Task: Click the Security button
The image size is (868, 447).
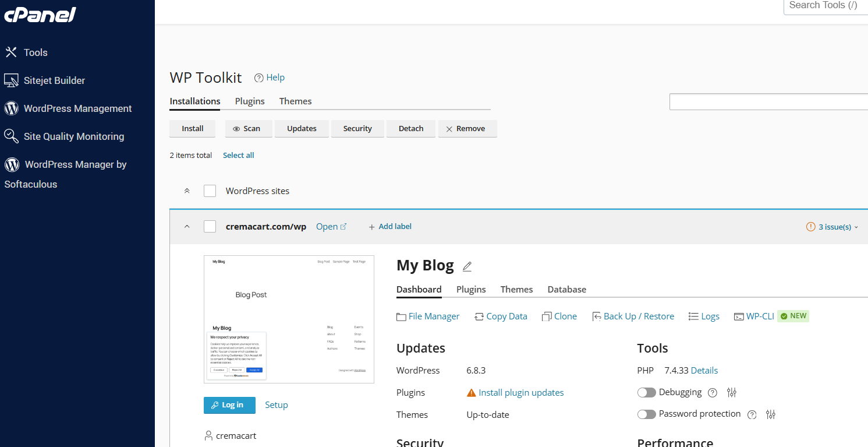Action: (357, 129)
